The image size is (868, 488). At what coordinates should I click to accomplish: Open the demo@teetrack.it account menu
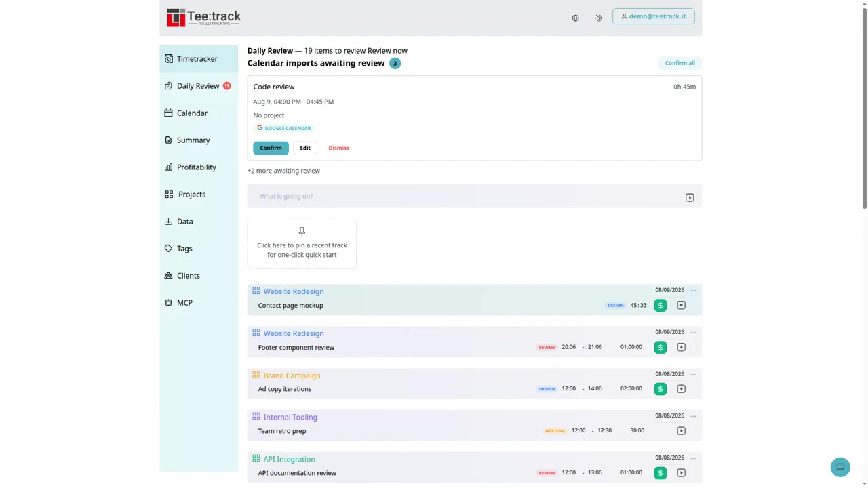pyautogui.click(x=654, y=16)
